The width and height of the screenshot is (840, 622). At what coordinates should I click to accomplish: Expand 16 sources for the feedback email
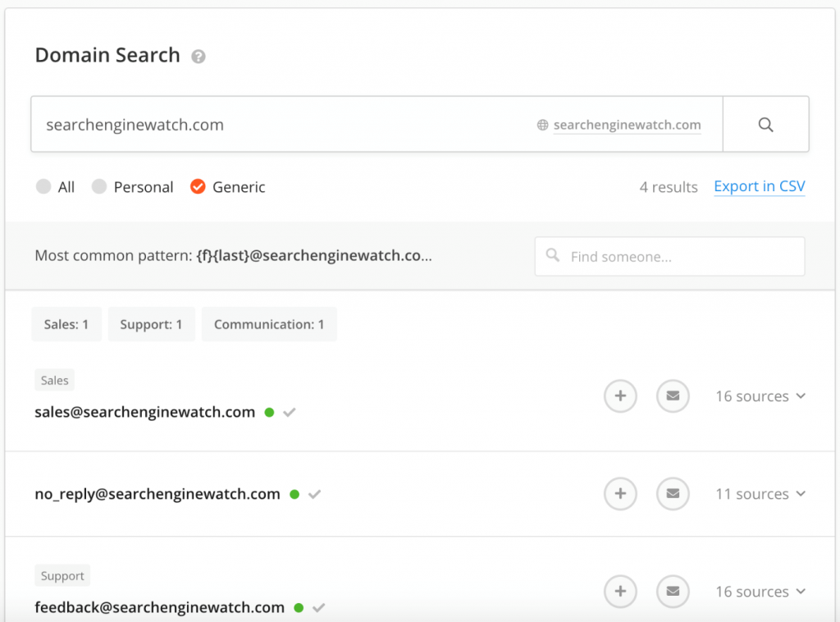[760, 592]
